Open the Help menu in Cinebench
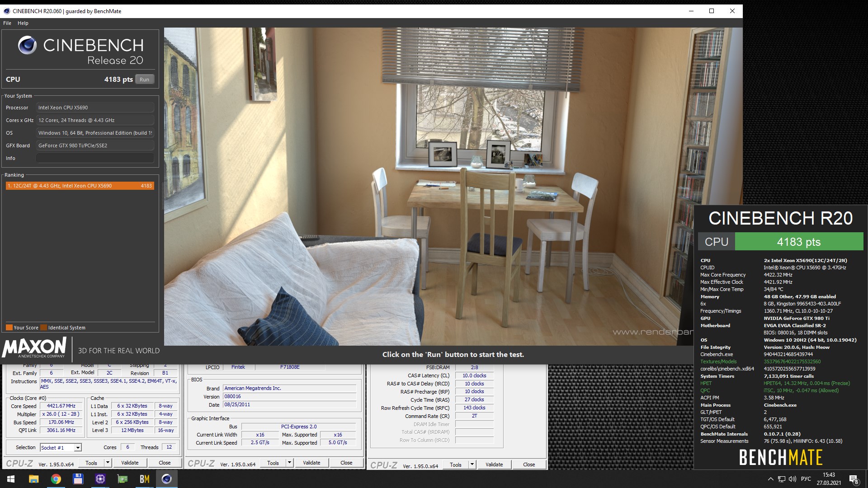Viewport: 868px width, 488px height. pos(23,23)
